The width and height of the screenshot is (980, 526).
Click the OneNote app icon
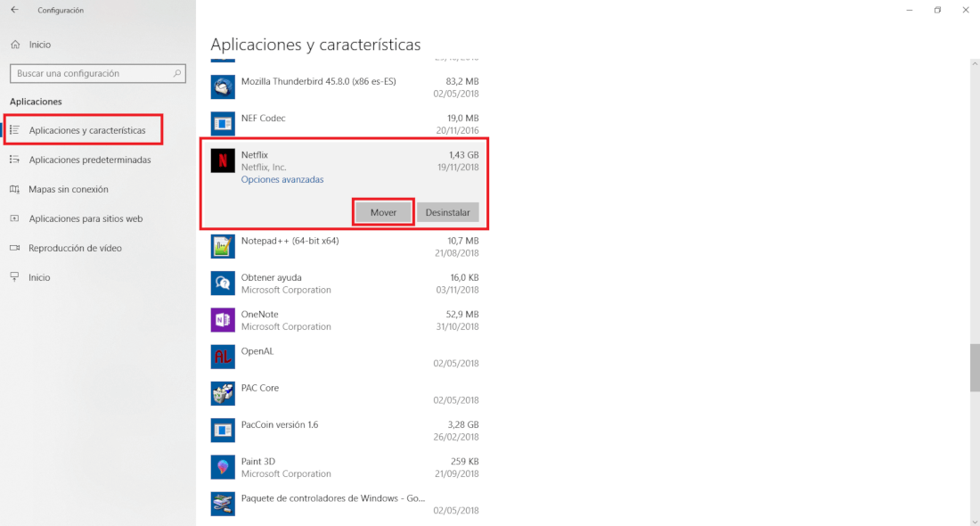click(x=223, y=320)
